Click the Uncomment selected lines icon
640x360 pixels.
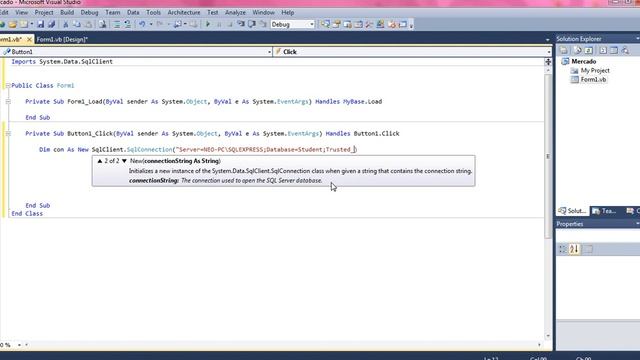click(x=127, y=24)
